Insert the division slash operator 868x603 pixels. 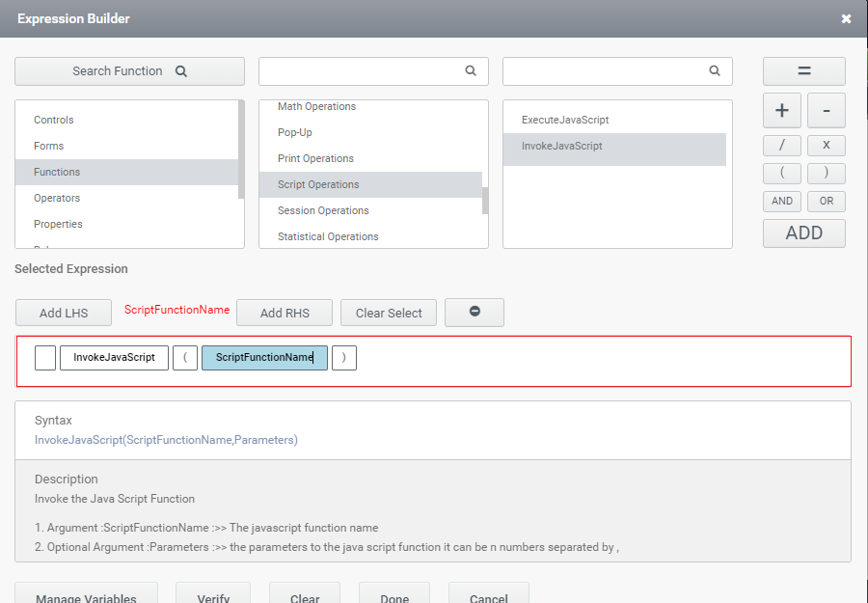pos(782,145)
